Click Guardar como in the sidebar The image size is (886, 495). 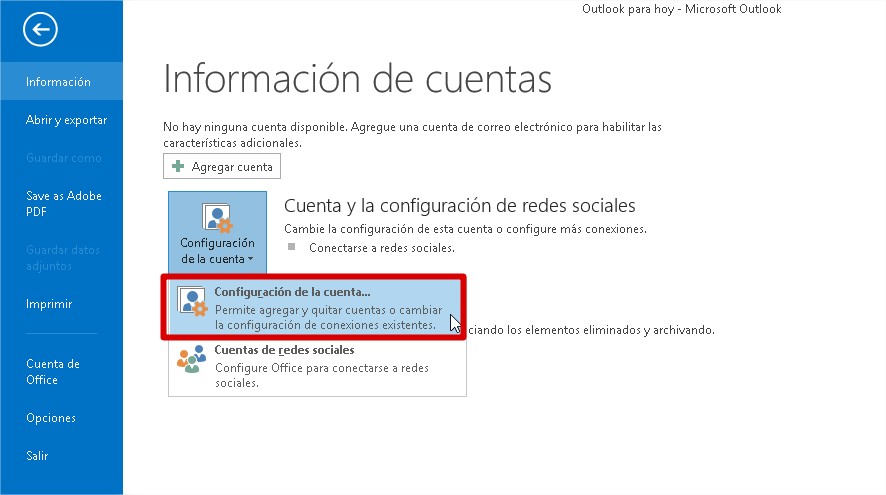click(x=64, y=158)
